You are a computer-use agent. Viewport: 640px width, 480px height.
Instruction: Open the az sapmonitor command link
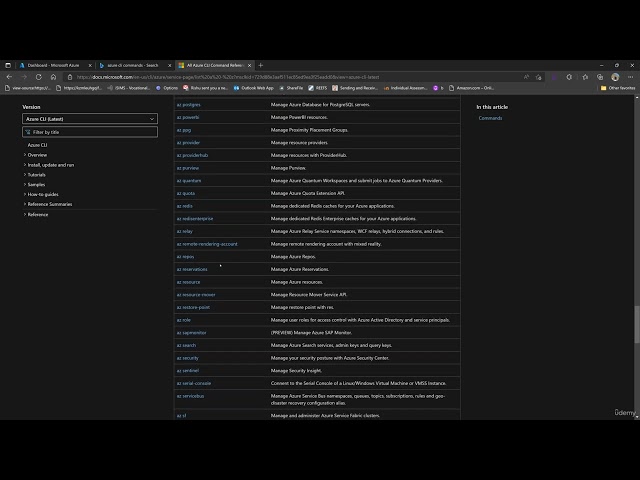[191, 332]
